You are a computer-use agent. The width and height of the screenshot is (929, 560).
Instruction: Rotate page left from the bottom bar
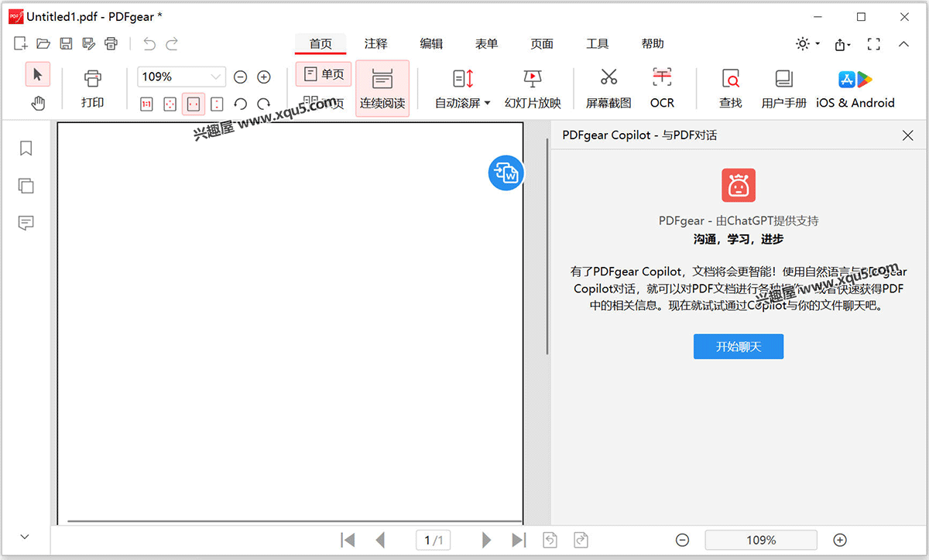coord(550,540)
